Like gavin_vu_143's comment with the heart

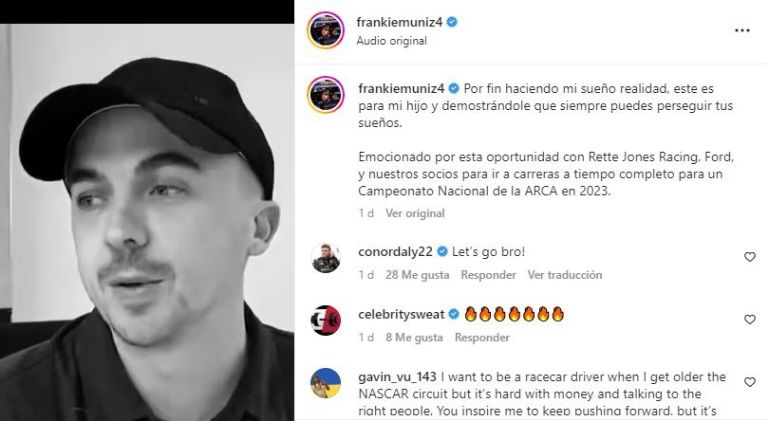750,382
